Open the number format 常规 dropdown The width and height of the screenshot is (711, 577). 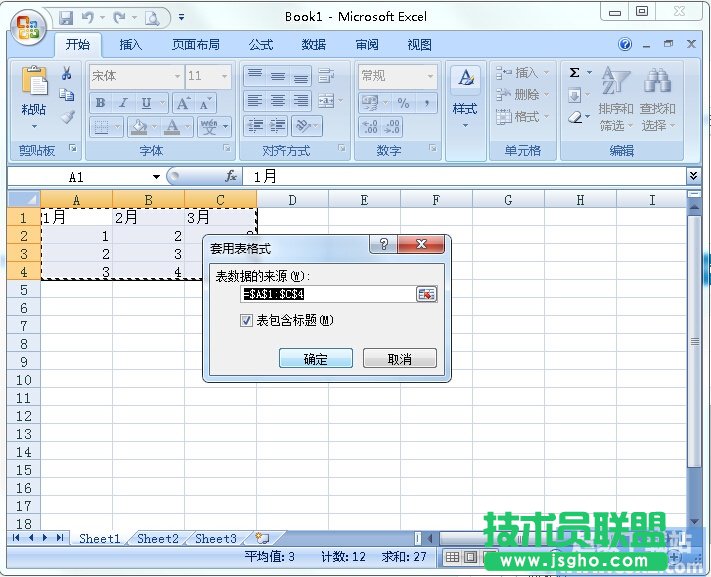click(431, 76)
